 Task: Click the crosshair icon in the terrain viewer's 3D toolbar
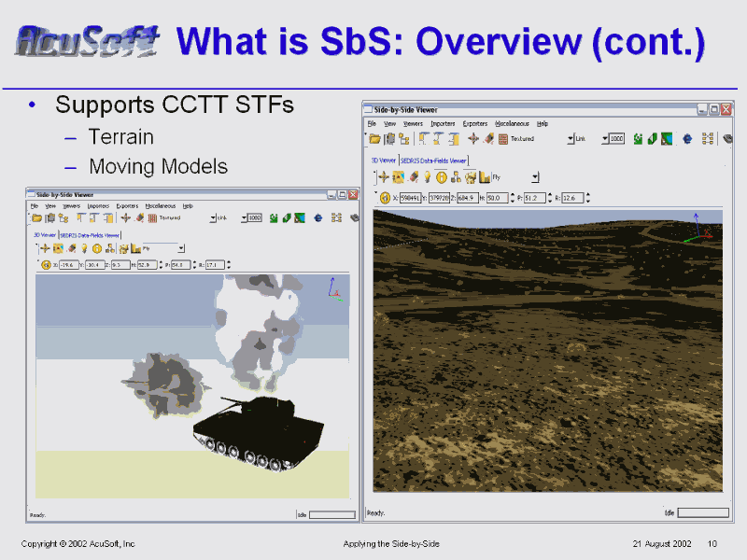[x=384, y=176]
